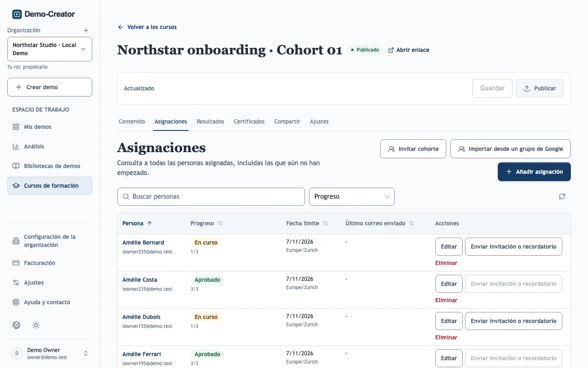This screenshot has width=588, height=368.
Task: Open Configuración de la organización
Action: (50, 241)
